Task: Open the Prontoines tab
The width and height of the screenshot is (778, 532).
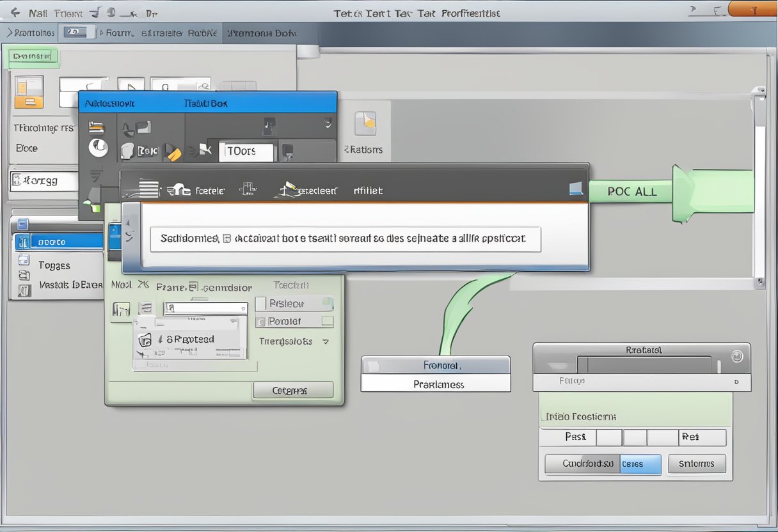Action: point(29,33)
